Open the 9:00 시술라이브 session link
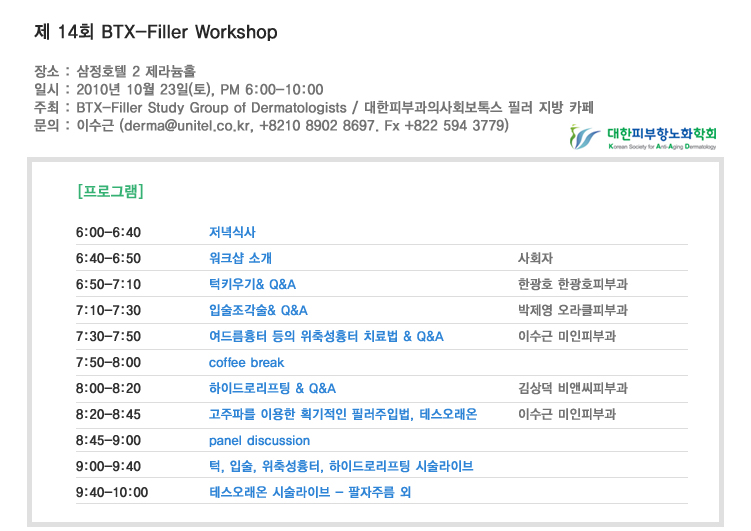751x531 pixels. pos(340,466)
